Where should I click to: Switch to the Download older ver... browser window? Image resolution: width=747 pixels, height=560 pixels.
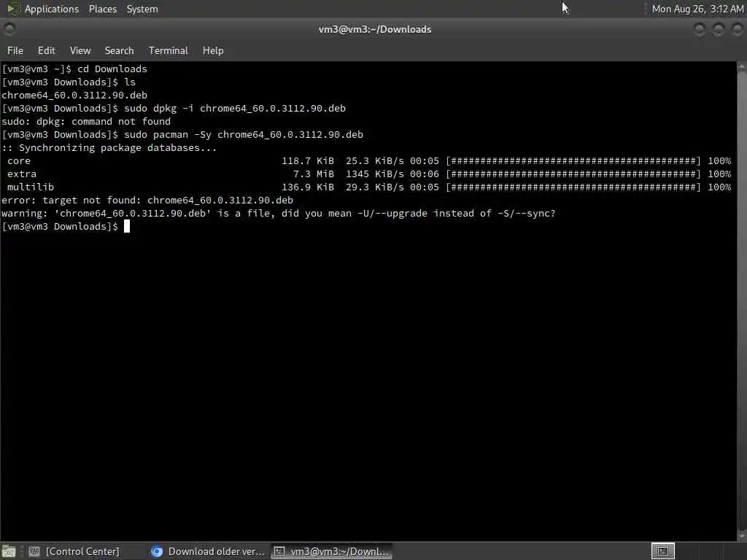(x=207, y=551)
